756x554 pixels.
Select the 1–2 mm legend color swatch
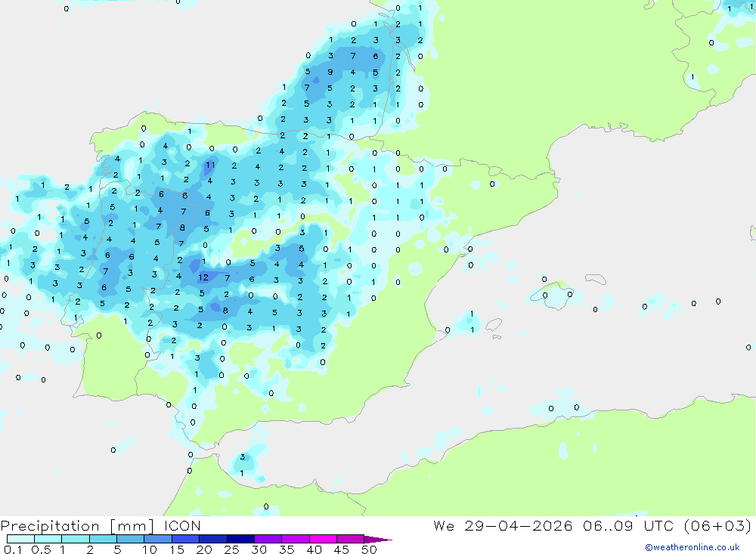(x=76, y=539)
